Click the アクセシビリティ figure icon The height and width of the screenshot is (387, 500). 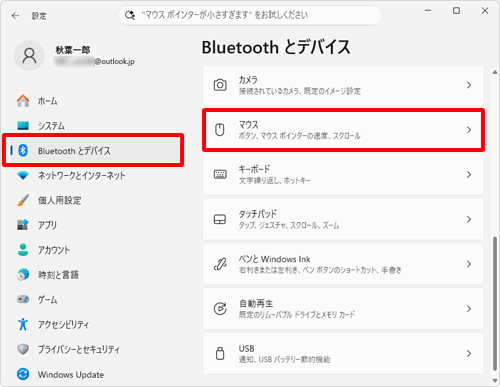(x=23, y=324)
